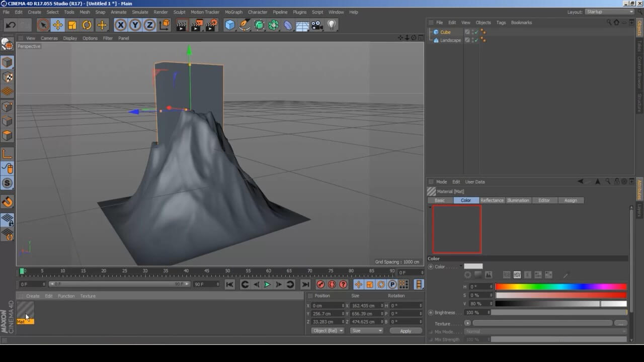Add a Cube primitive object
The width and height of the screenshot is (644, 362).
pos(230,25)
